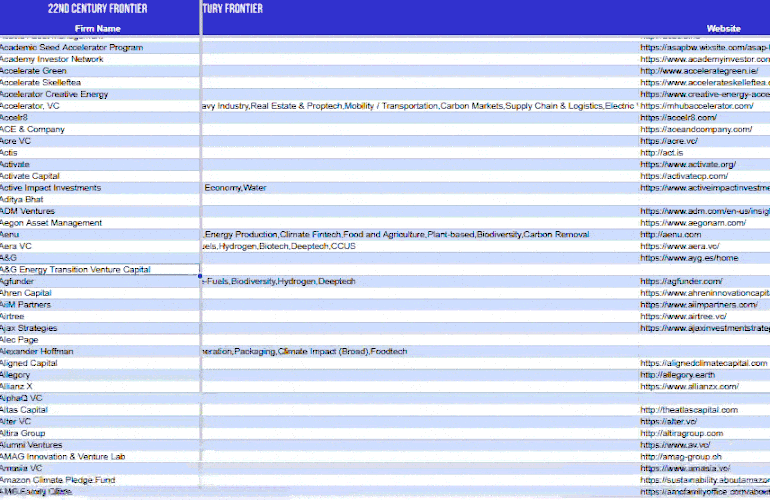Click the Accelr8 firm cell
The height and width of the screenshot is (500, 770).
click(100, 118)
